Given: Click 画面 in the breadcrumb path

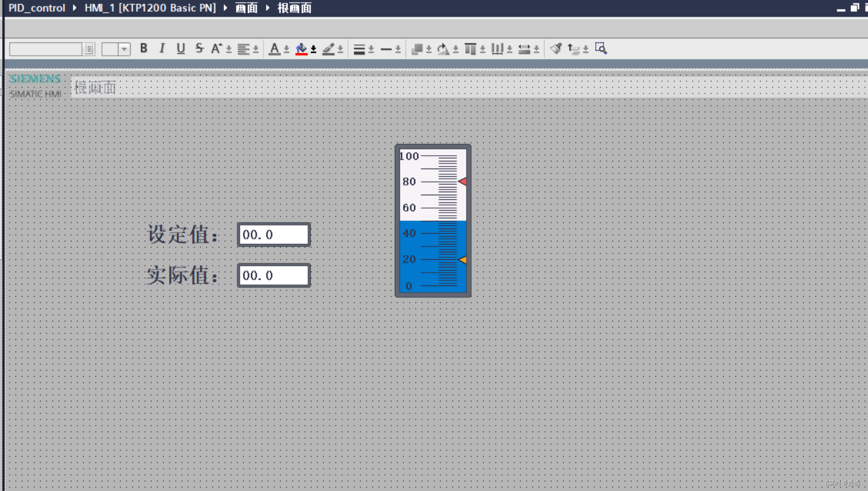Looking at the screenshot, I should pyautogui.click(x=246, y=8).
